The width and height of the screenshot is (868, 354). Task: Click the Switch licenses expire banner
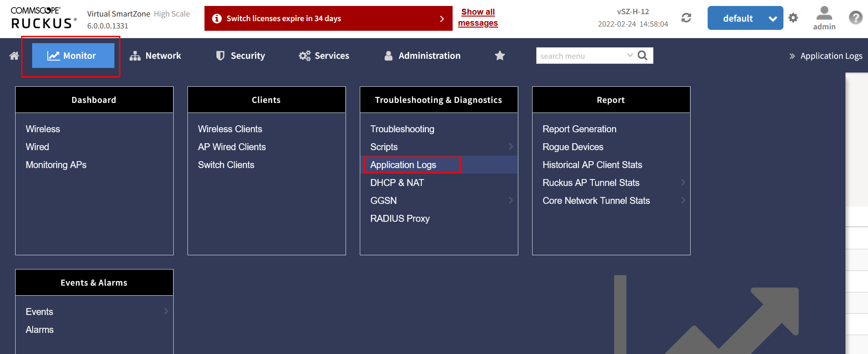click(x=329, y=18)
